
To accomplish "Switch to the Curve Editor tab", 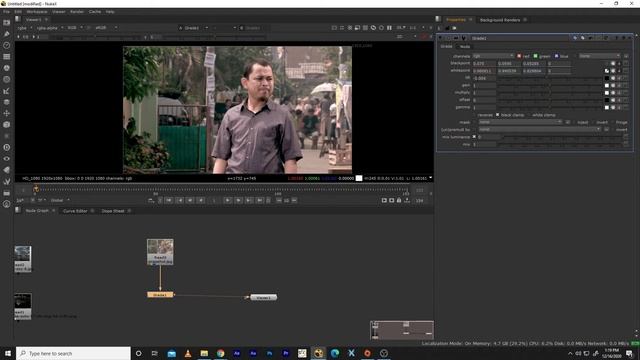I will [75, 211].
